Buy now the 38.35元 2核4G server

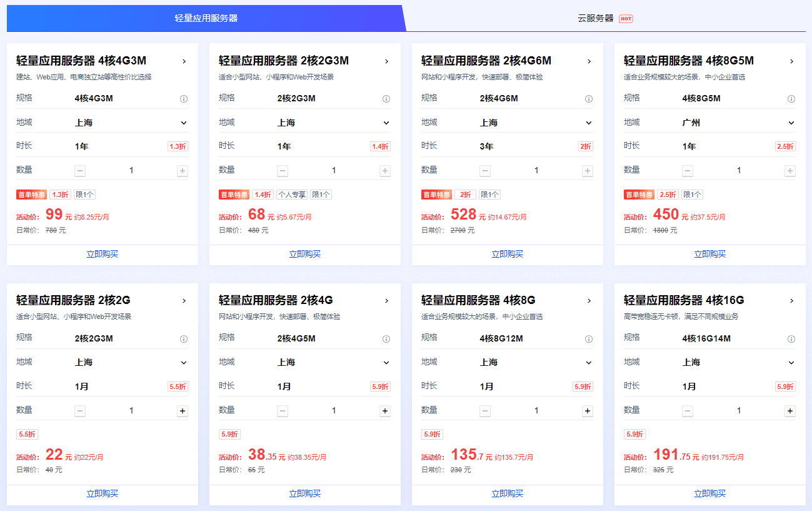(305, 493)
